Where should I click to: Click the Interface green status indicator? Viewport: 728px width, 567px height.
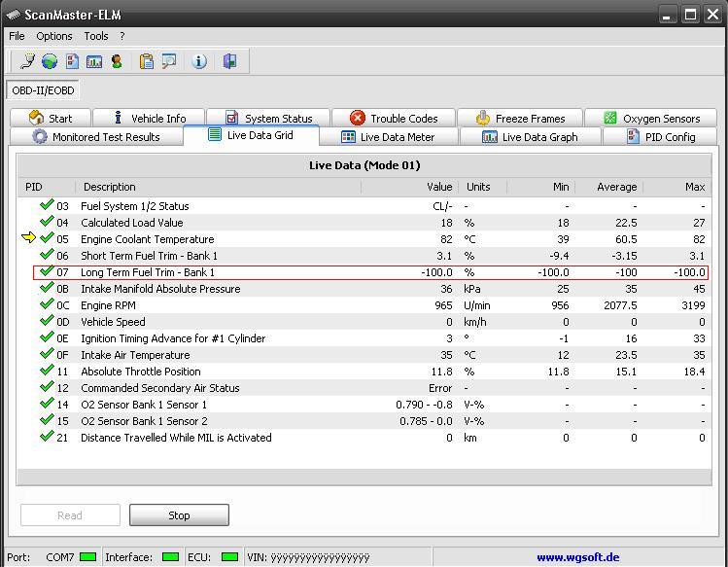[170, 556]
